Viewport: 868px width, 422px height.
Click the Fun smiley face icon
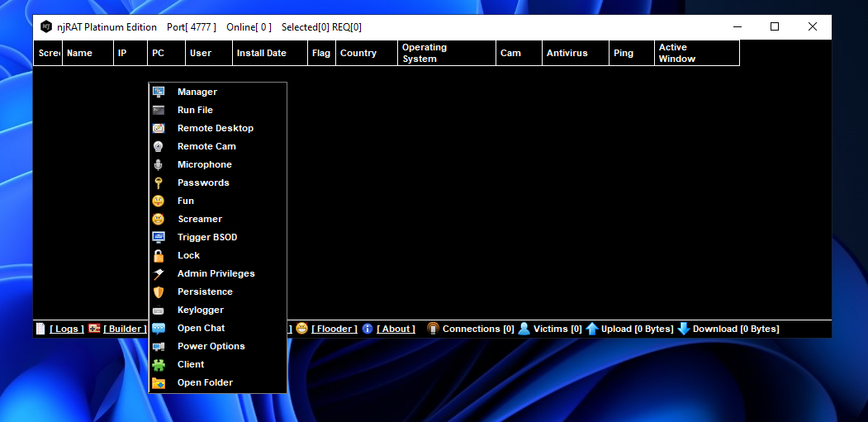159,201
